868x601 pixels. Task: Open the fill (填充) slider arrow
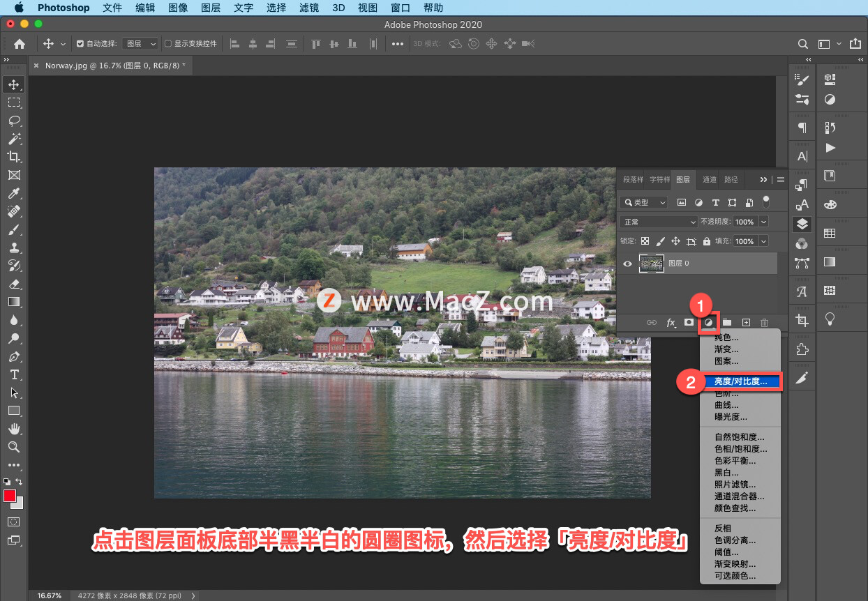(x=763, y=241)
